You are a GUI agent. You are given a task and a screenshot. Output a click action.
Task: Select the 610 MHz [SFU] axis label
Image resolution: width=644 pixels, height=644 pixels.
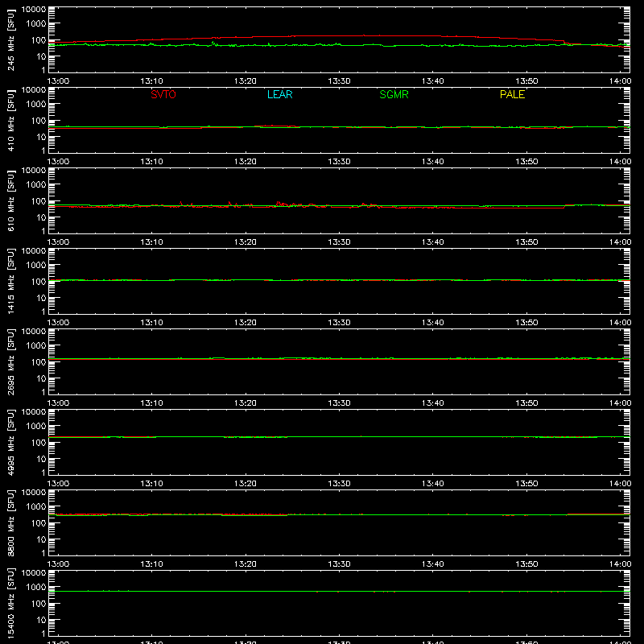click(x=10, y=200)
